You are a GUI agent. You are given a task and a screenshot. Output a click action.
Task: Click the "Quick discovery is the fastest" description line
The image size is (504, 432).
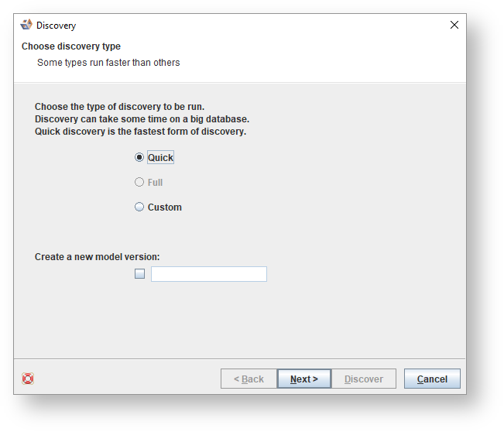(x=140, y=131)
